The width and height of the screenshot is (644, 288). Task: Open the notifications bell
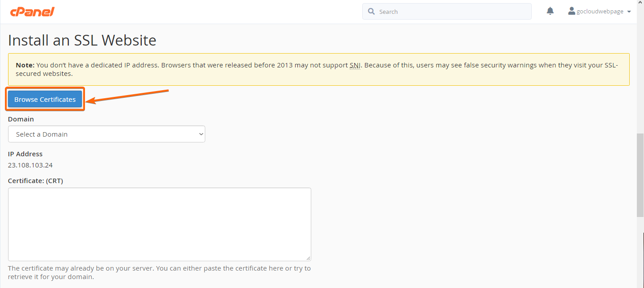(x=550, y=11)
